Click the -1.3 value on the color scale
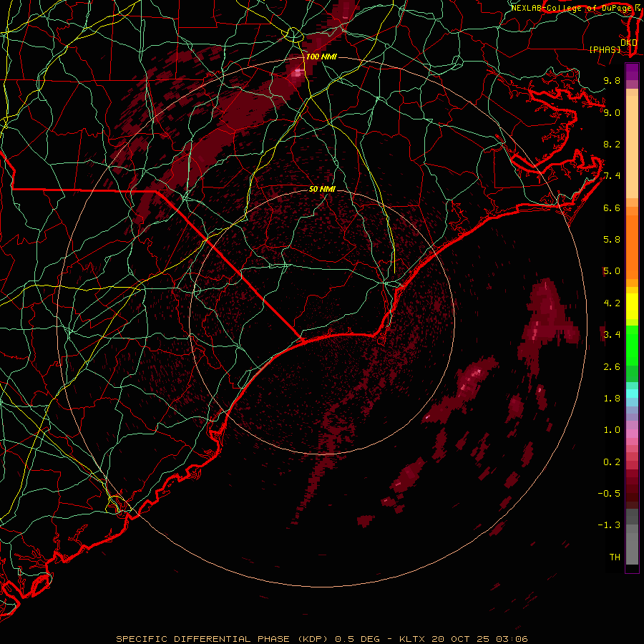Image resolution: width=644 pixels, height=644 pixels. (609, 525)
